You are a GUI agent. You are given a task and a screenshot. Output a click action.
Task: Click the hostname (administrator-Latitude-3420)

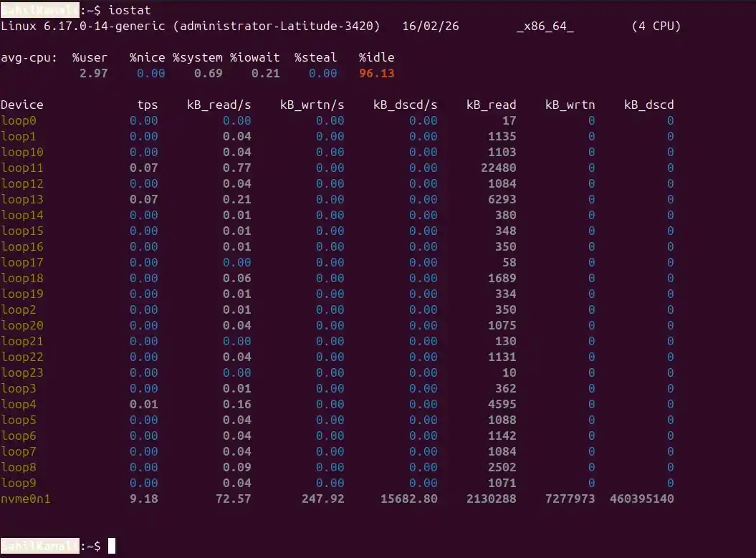coord(277,26)
